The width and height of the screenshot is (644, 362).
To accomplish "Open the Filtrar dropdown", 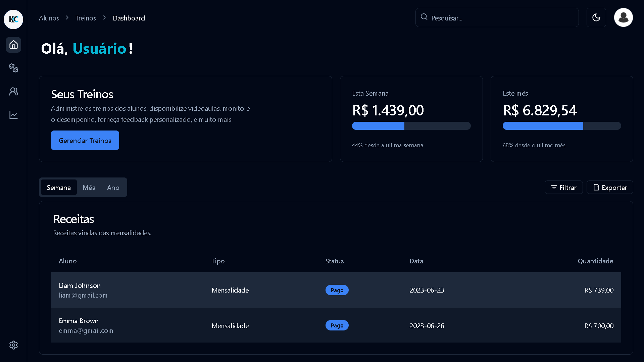I will pos(563,188).
